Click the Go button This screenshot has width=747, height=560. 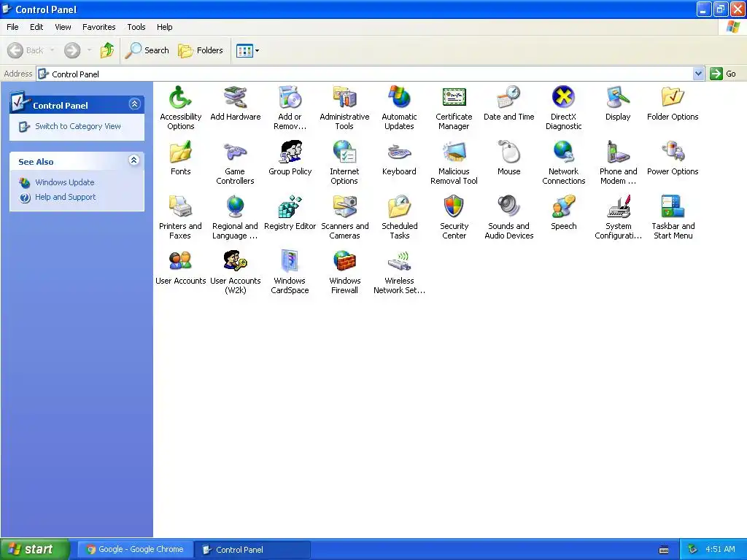[723, 74]
